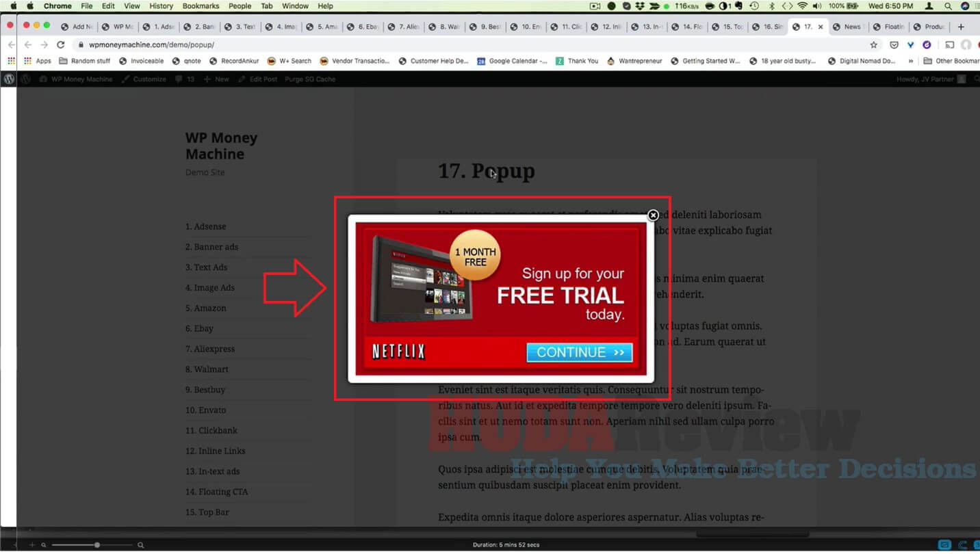980x554 pixels.
Task: Click Purge SG Cache in the admin bar
Action: click(x=310, y=79)
